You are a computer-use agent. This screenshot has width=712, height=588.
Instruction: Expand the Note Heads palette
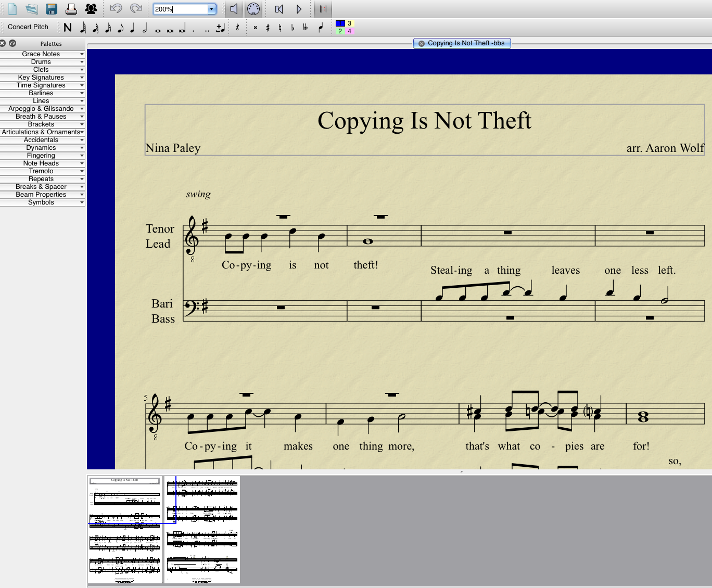point(42,163)
